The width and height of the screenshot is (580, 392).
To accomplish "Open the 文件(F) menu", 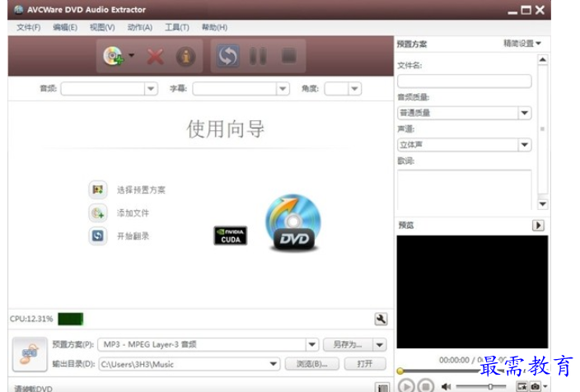I will [x=29, y=27].
